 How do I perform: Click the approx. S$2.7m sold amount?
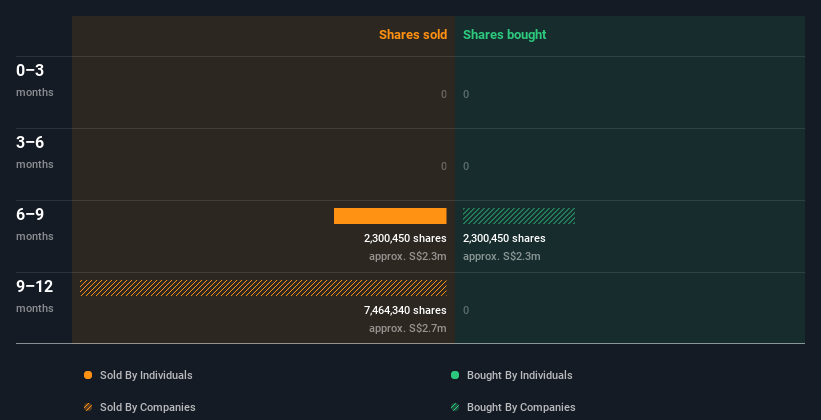coord(407,328)
